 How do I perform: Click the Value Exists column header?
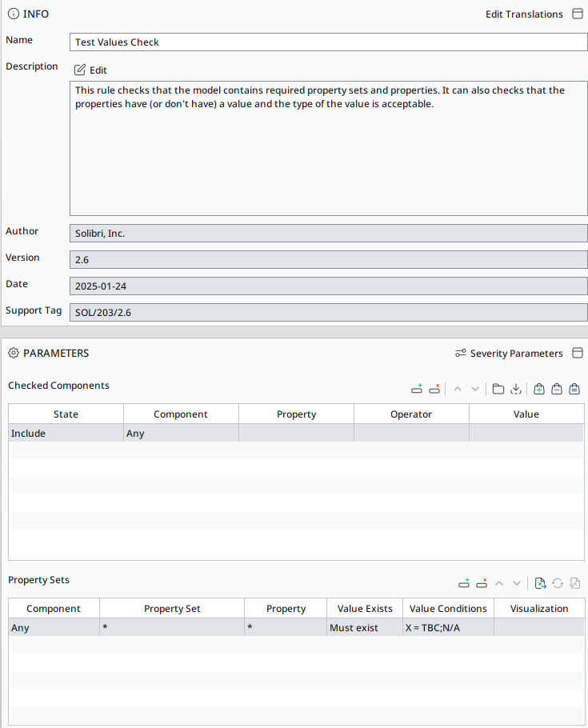(365, 609)
